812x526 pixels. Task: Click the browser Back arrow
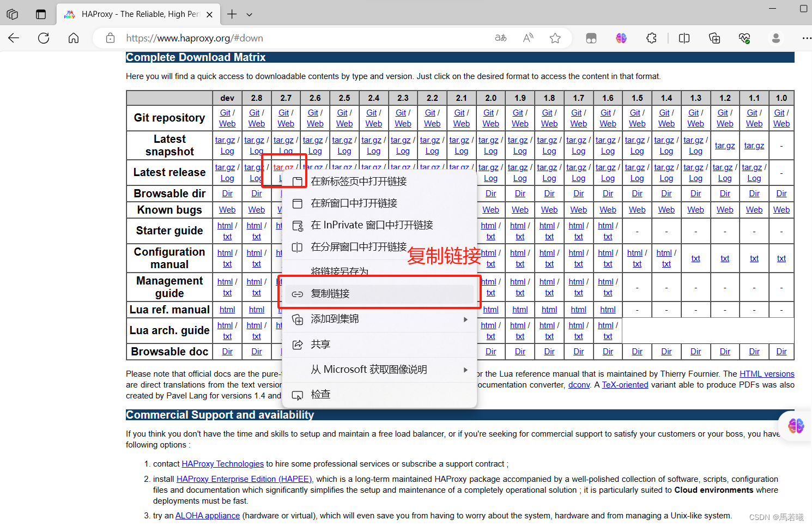pos(14,38)
